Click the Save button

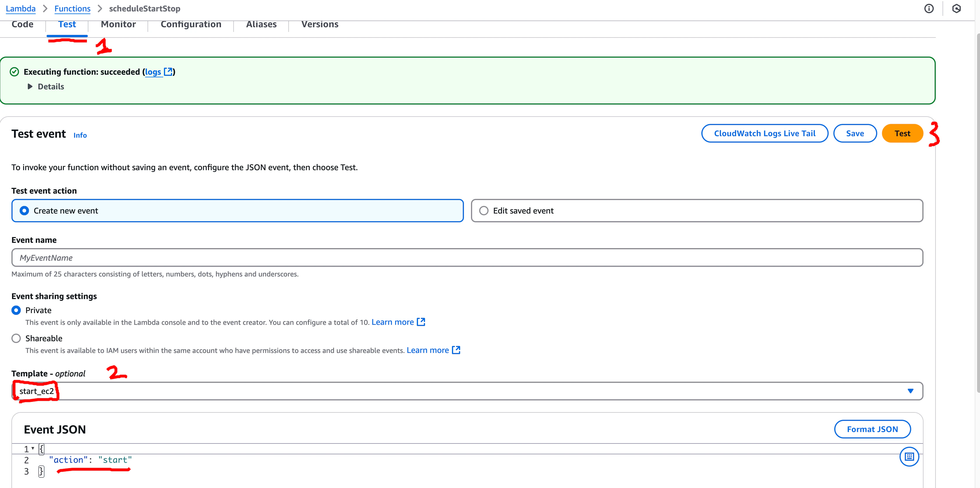pyautogui.click(x=855, y=133)
